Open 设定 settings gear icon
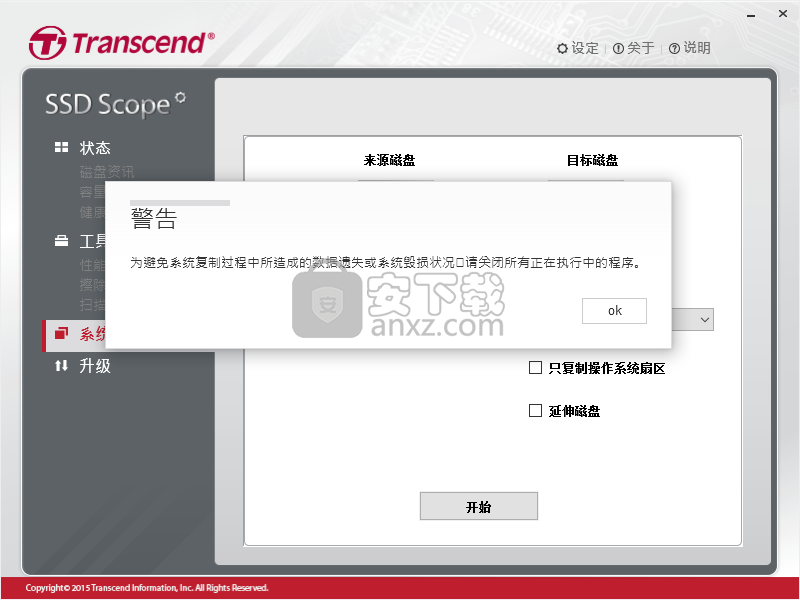 (x=562, y=48)
